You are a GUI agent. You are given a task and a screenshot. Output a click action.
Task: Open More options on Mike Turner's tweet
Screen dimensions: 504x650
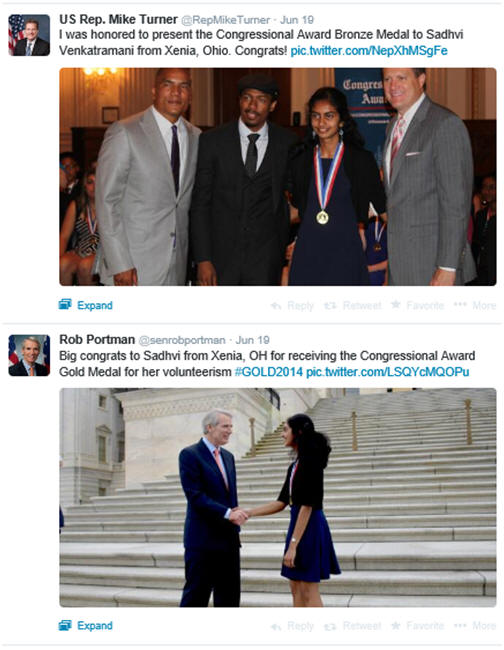[475, 306]
